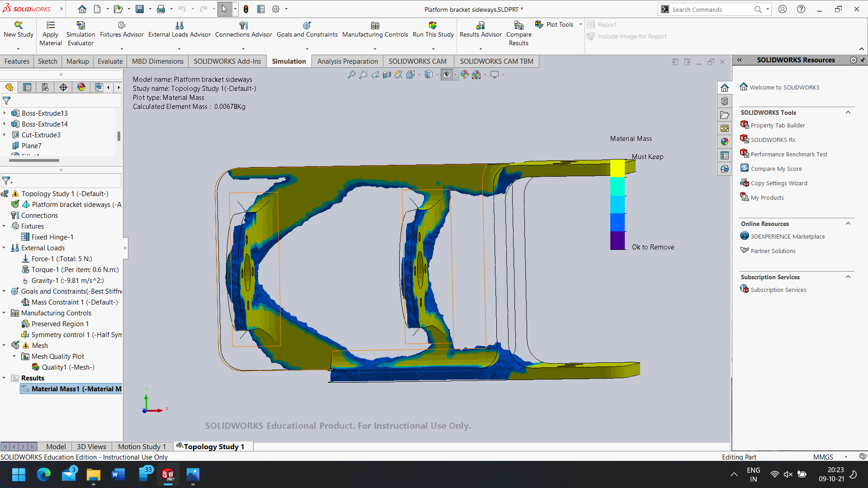
Task: Click Run This Study
Action: point(433,29)
